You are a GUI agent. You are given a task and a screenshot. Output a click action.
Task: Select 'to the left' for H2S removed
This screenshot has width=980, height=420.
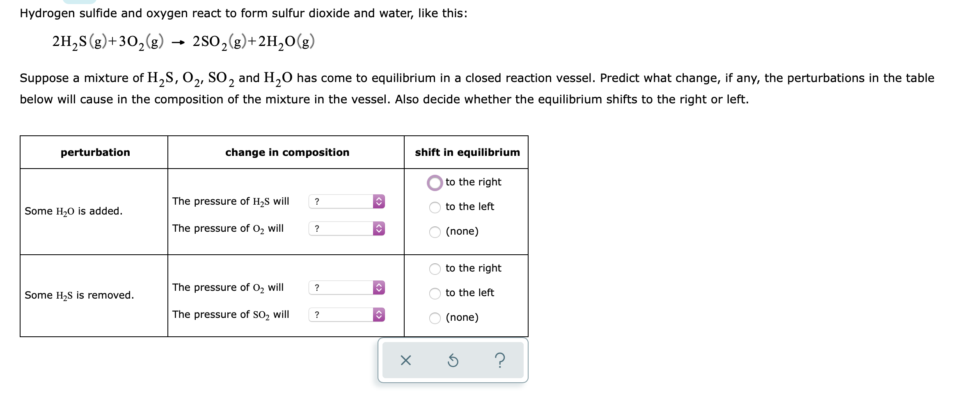click(435, 293)
